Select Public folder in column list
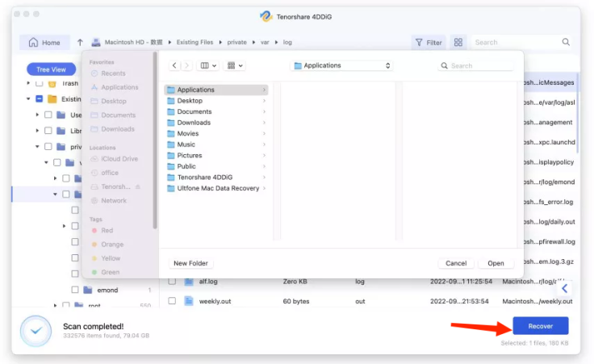The height and width of the screenshot is (364, 594). 216,166
